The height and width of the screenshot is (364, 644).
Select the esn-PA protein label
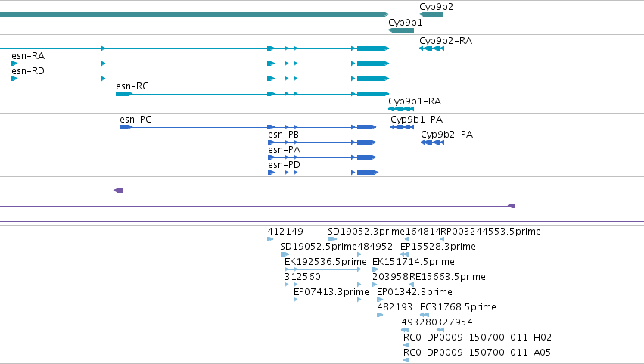[285, 150]
